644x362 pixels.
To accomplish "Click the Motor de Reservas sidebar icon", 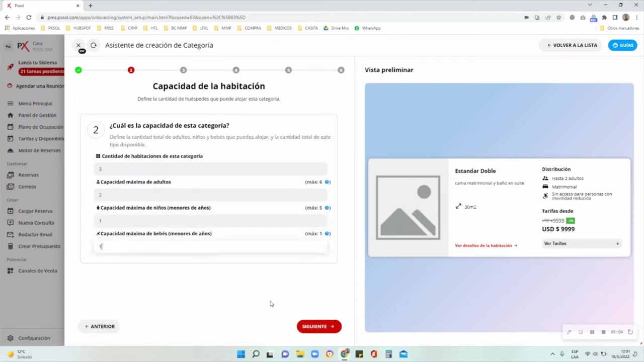I will coord(10,150).
